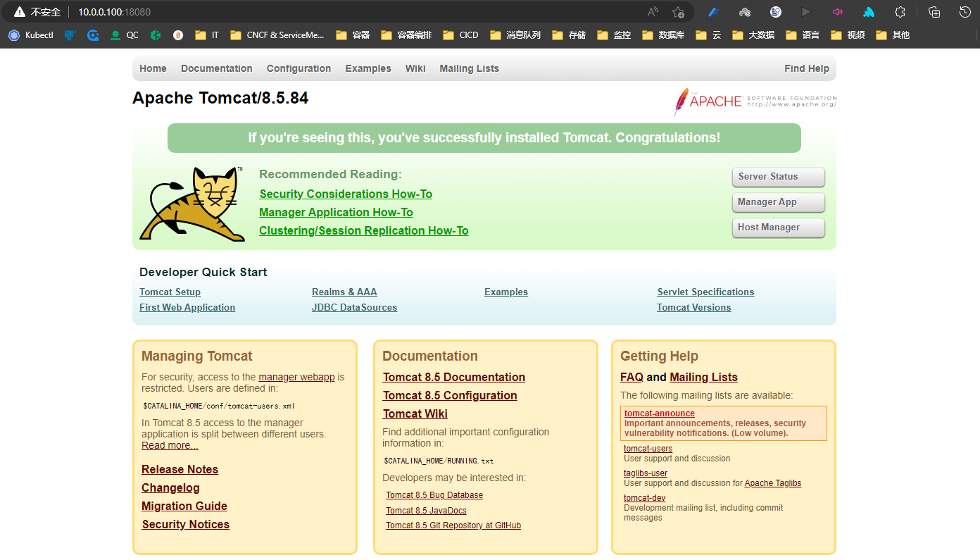Open the 消息队列 bookmarks folder
Screen dimensions: 980x560
[x=515, y=35]
